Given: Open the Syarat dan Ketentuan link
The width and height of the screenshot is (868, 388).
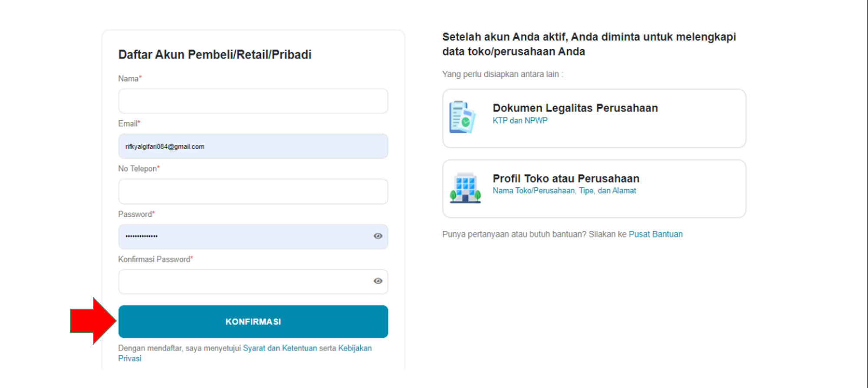Looking at the screenshot, I should [x=280, y=348].
